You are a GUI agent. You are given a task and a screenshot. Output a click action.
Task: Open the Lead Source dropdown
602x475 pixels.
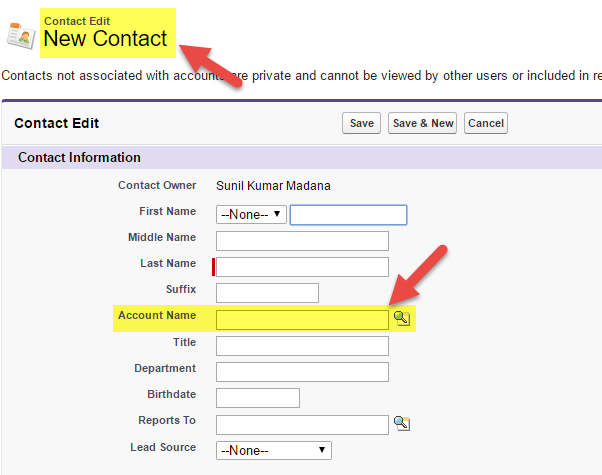pyautogui.click(x=273, y=450)
